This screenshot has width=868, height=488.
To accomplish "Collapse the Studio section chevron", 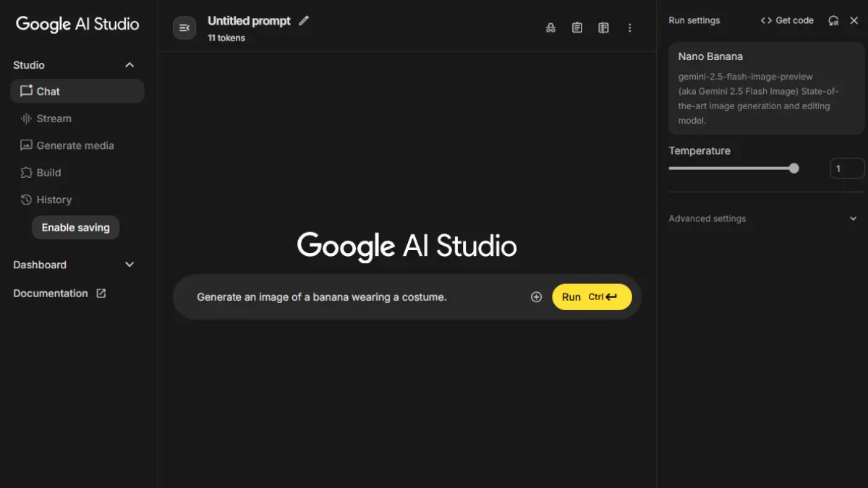I will 129,65.
